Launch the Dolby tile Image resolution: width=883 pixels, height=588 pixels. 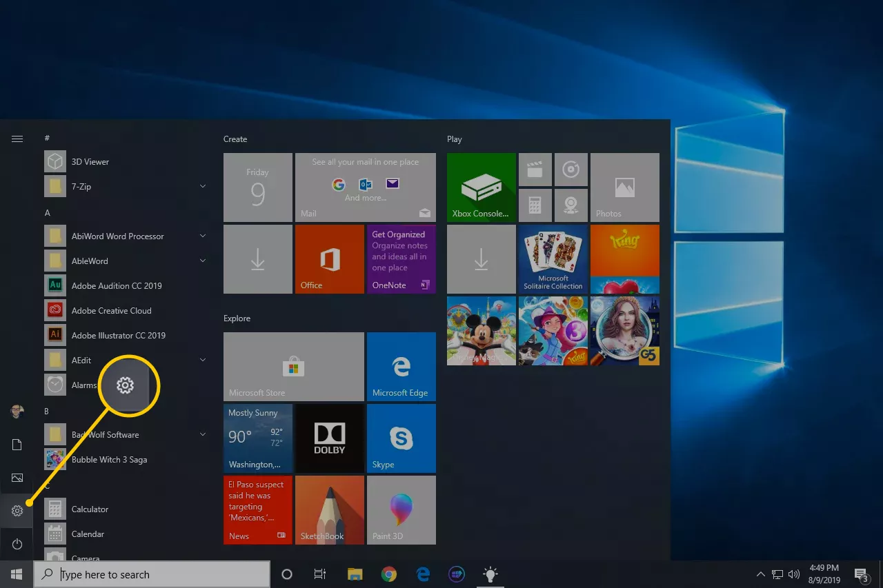[329, 438]
